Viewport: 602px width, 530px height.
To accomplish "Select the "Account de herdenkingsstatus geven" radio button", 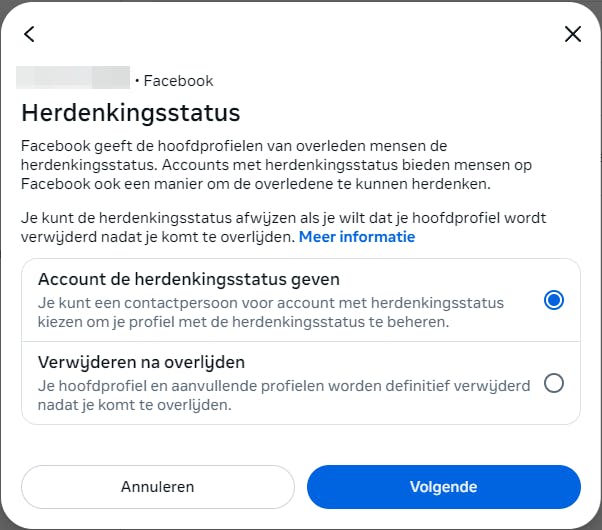I will click(x=554, y=300).
